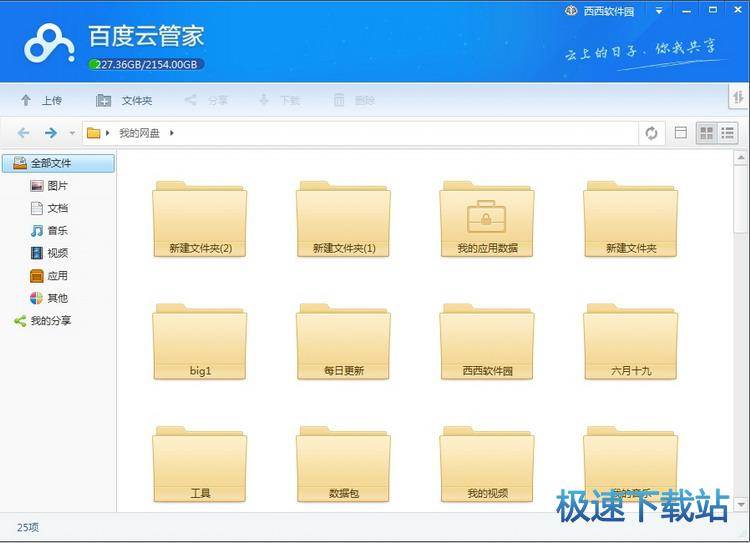The image size is (750, 543).
Task: Select the 数据包 folder
Action: [x=343, y=464]
